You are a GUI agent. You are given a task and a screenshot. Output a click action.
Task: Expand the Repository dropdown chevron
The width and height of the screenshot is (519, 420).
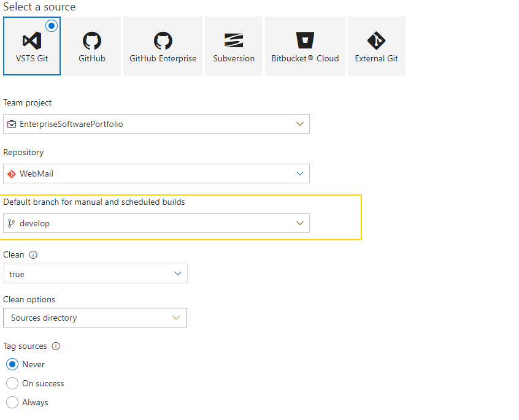coord(300,174)
